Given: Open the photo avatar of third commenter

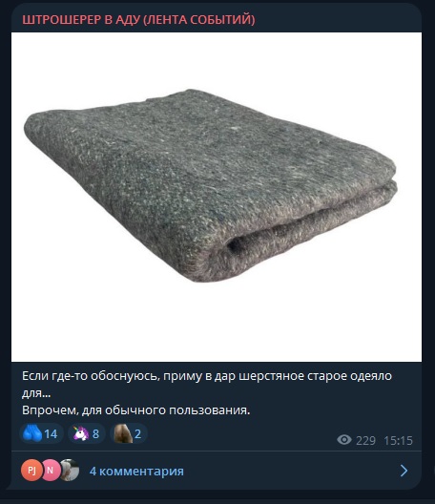Looking at the screenshot, I should pos(70,471).
